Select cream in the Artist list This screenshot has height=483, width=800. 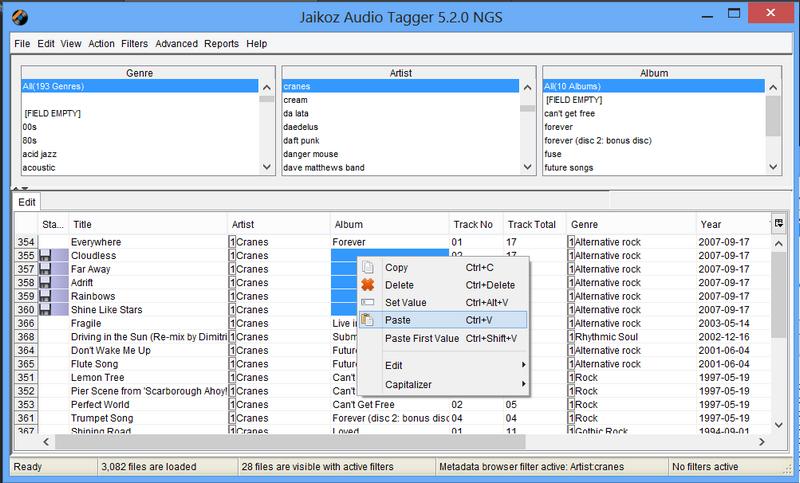click(401, 100)
